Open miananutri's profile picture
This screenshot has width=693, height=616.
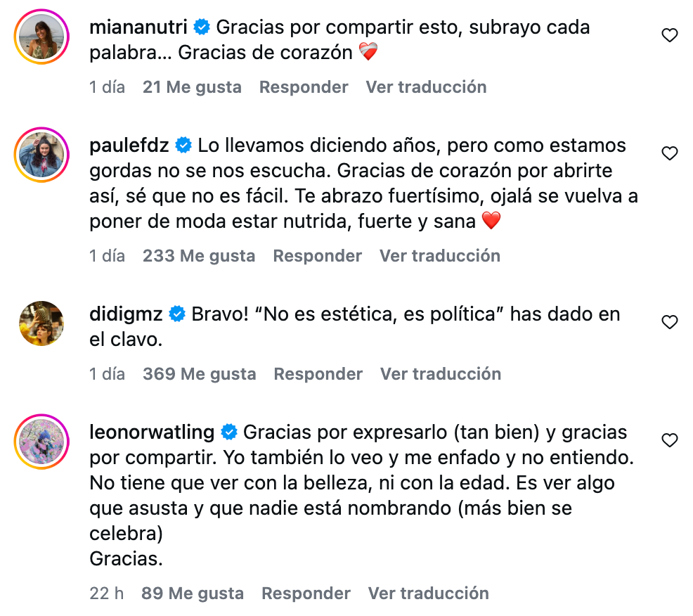point(41,37)
